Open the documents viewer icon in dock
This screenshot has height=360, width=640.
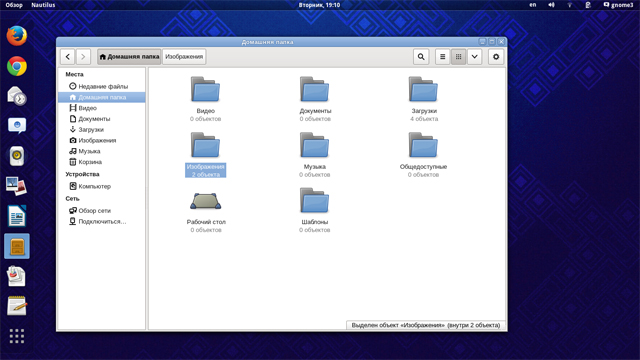point(17,276)
